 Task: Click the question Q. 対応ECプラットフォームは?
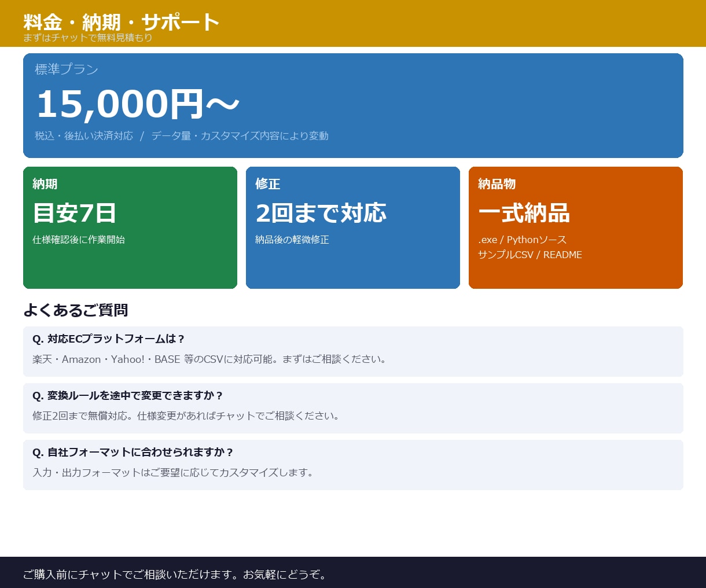pyautogui.click(x=109, y=339)
